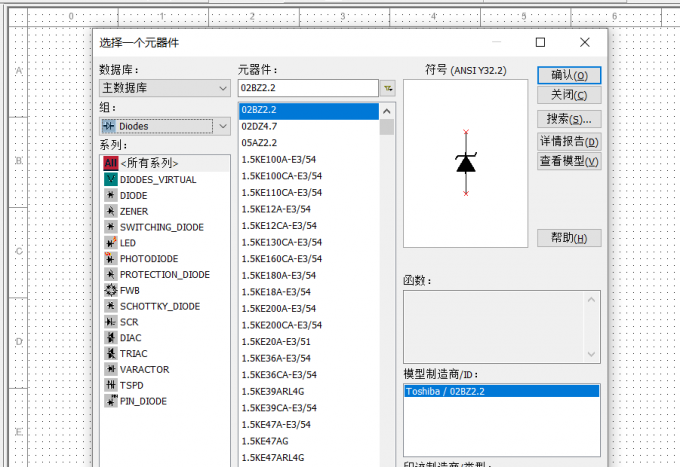Open 帮助(H) help
Viewport: 680px width, 467px height.
(569, 238)
